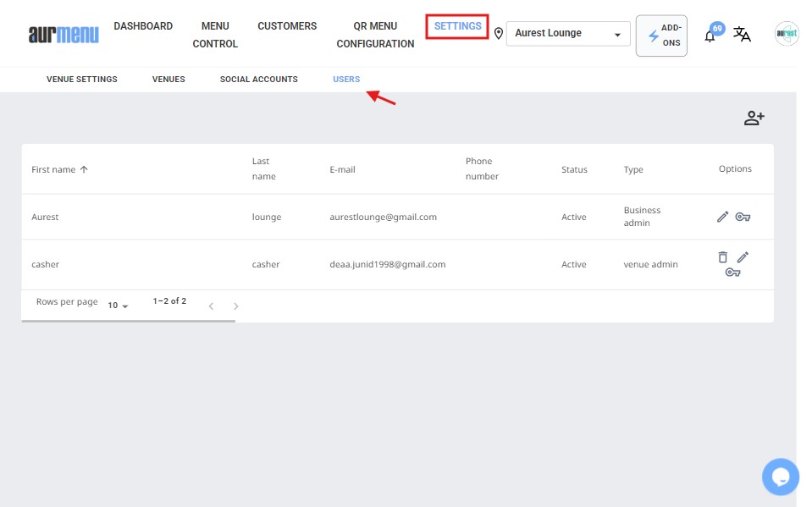Image resolution: width=812 pixels, height=507 pixels.
Task: Go to the Customers menu
Action: coord(287,26)
